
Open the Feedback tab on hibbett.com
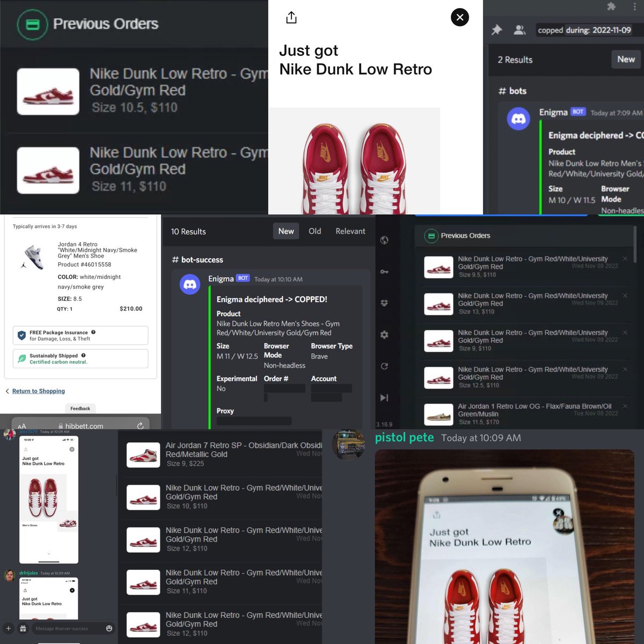click(80, 408)
